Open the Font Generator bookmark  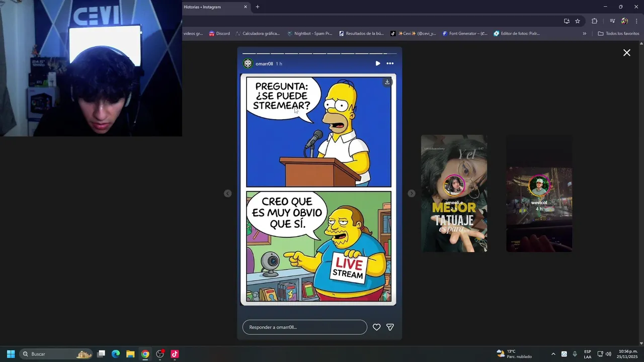point(465,34)
